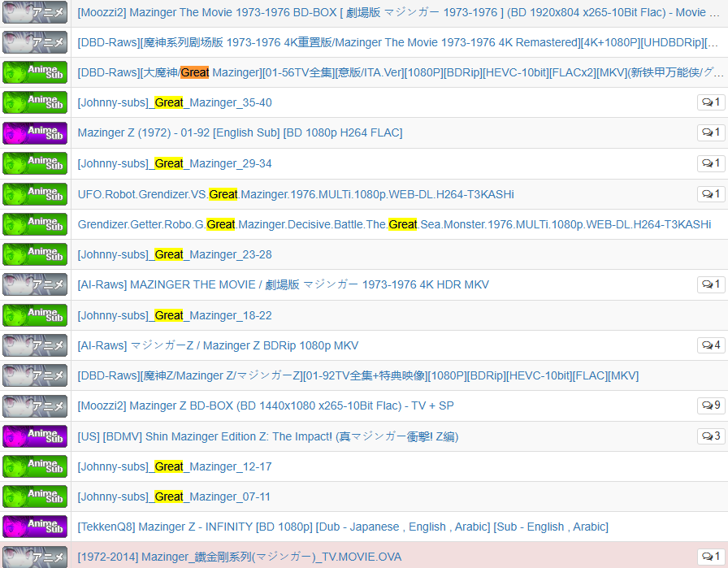728x568 pixels.
Task: Click category icon beside [1972-2014] Mazinger TV.MOVIE.OVA
Action: click(x=35, y=557)
